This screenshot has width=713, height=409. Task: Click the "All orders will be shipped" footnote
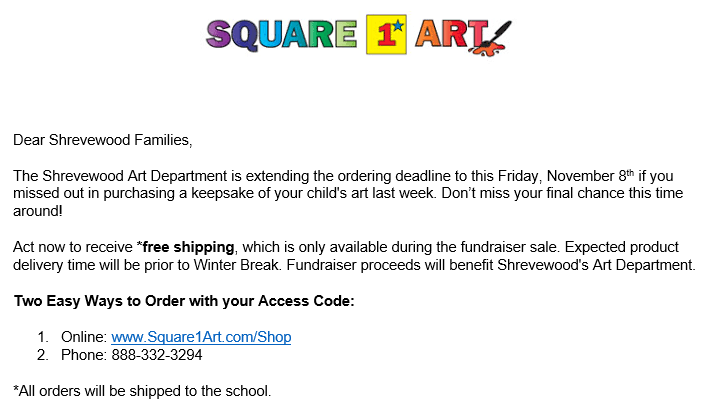(x=142, y=391)
